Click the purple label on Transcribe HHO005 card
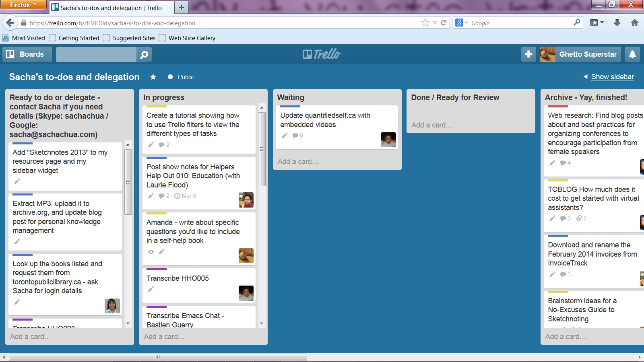This screenshot has width=644, height=362. click(x=157, y=269)
